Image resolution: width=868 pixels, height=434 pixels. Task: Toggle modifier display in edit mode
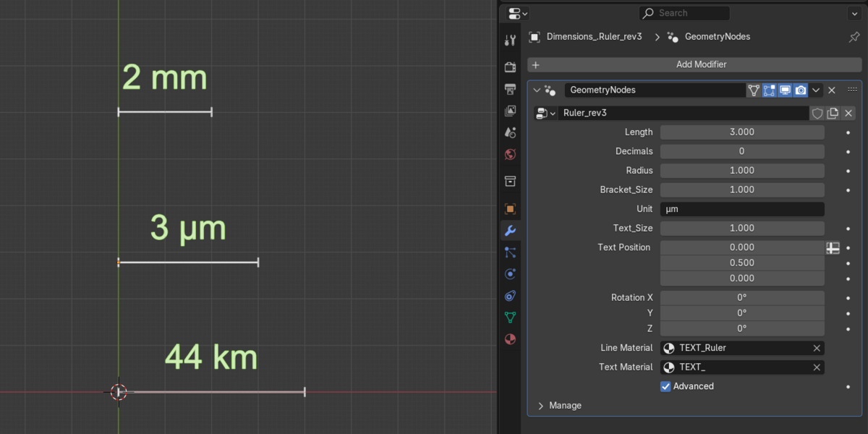coord(769,90)
